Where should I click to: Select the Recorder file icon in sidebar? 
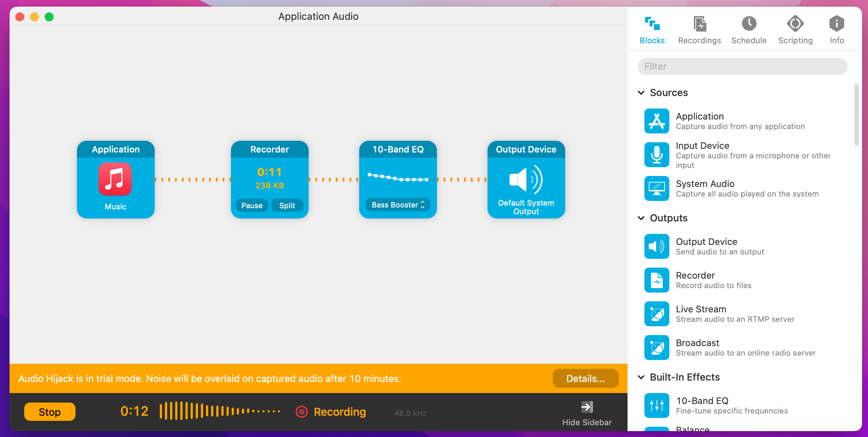pos(657,280)
